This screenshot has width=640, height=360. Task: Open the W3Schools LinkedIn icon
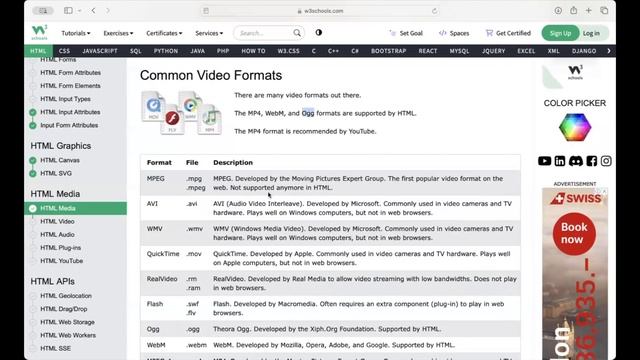pyautogui.click(x=560, y=161)
